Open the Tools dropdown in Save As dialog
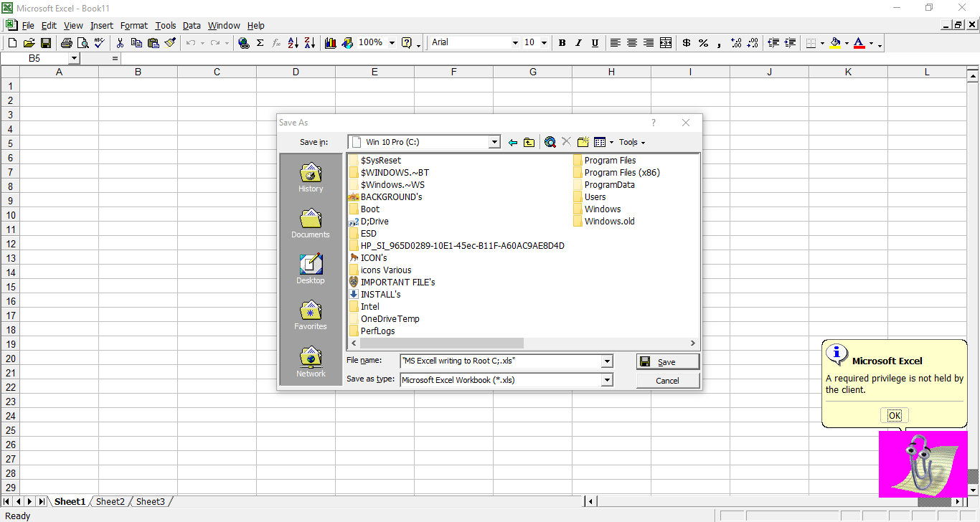This screenshot has height=522, width=980. point(631,142)
